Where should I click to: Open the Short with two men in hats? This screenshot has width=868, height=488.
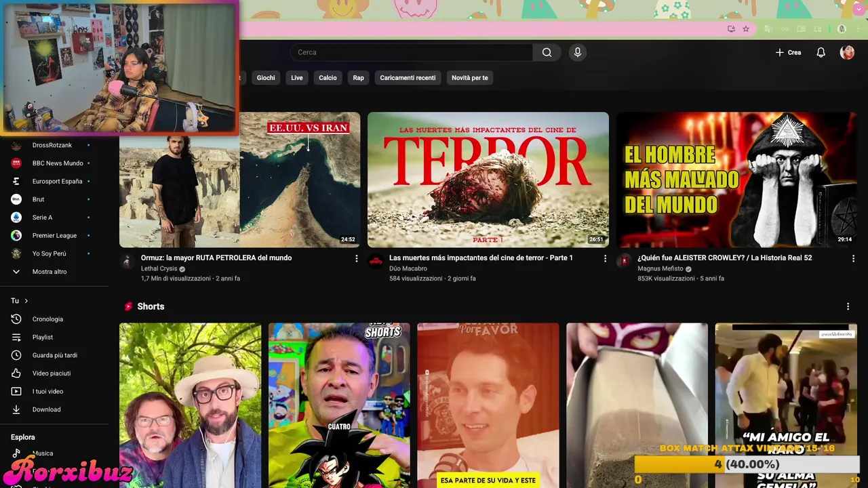tap(190, 405)
